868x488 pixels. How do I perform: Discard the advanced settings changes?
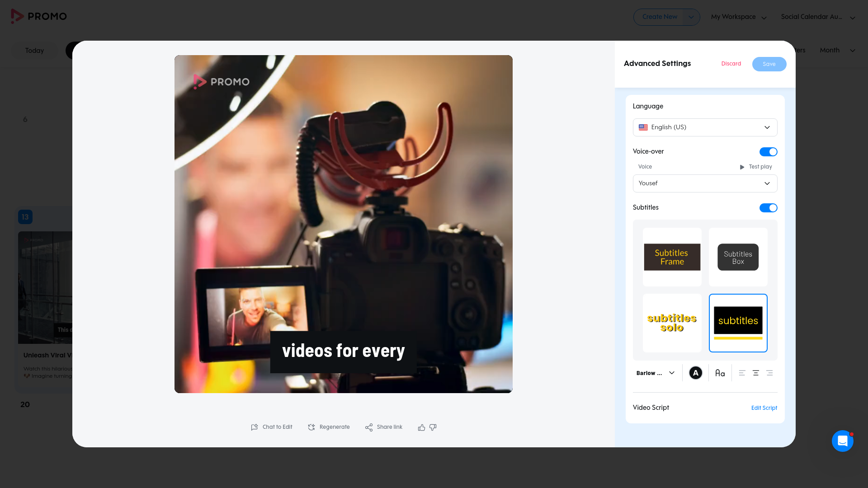731,64
